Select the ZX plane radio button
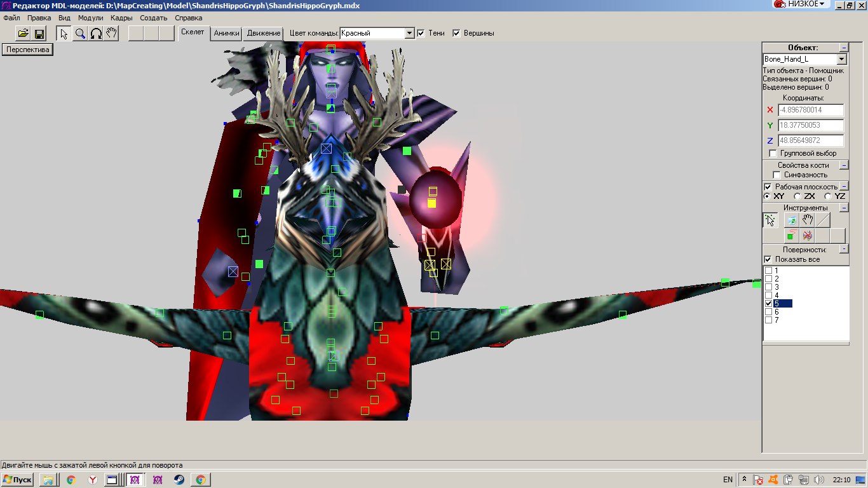Viewport: 868px width, 488px height. (x=797, y=196)
